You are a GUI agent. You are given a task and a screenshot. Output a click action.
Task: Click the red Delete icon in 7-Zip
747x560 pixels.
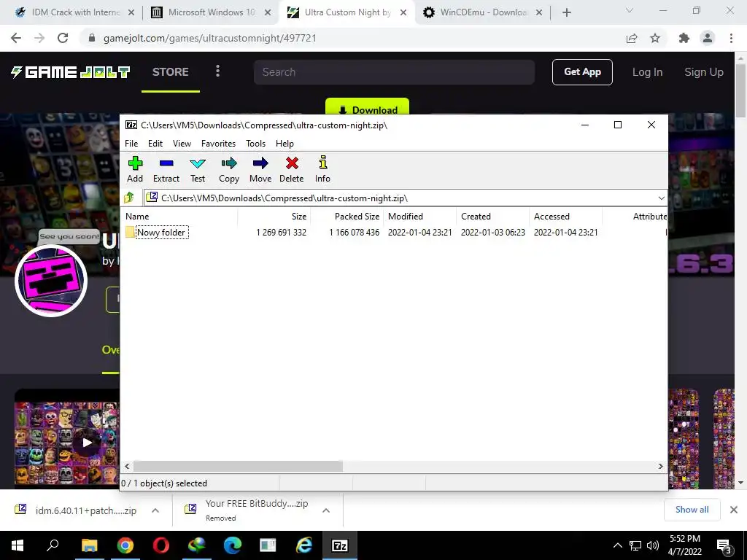point(292,169)
